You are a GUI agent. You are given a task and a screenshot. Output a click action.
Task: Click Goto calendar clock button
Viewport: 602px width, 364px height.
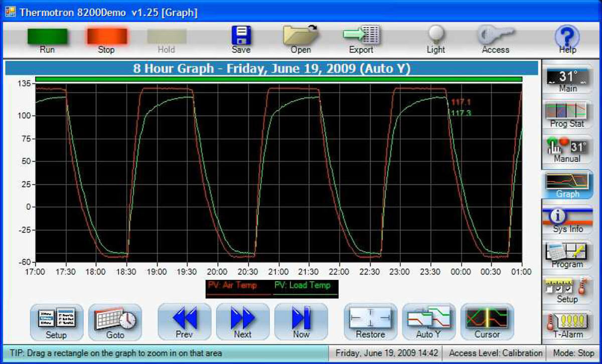pyautogui.click(x=115, y=322)
